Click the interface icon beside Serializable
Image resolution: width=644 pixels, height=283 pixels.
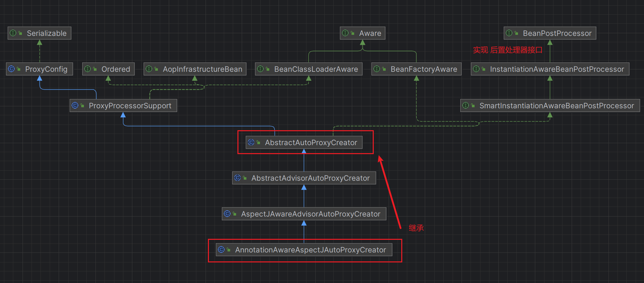pyautogui.click(x=13, y=33)
